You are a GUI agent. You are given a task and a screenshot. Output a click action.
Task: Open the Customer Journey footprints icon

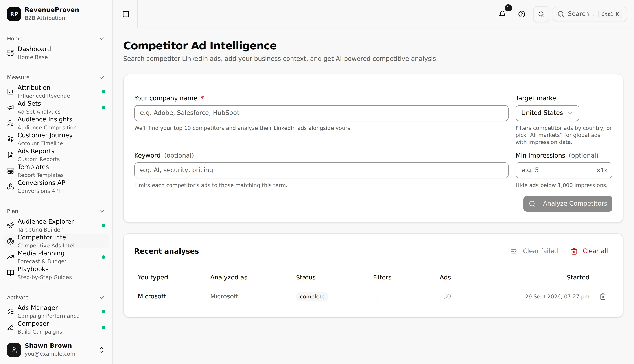click(x=11, y=139)
